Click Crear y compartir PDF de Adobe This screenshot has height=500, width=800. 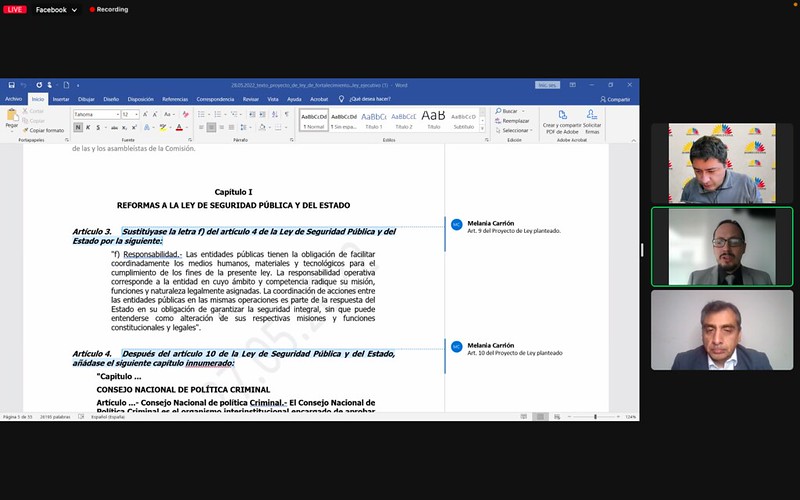tap(562, 122)
